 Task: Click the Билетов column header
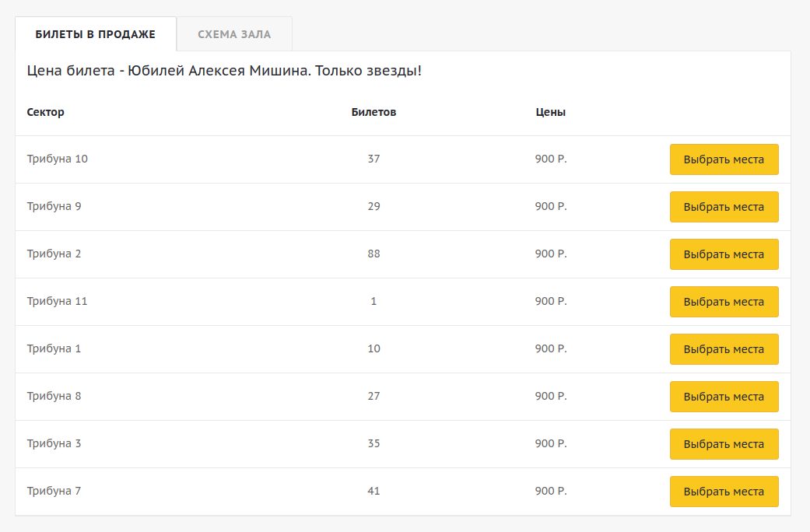click(373, 112)
